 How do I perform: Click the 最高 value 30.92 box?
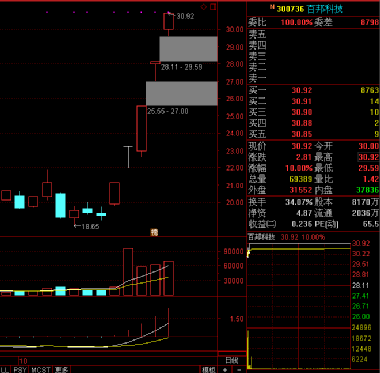coord(368,157)
